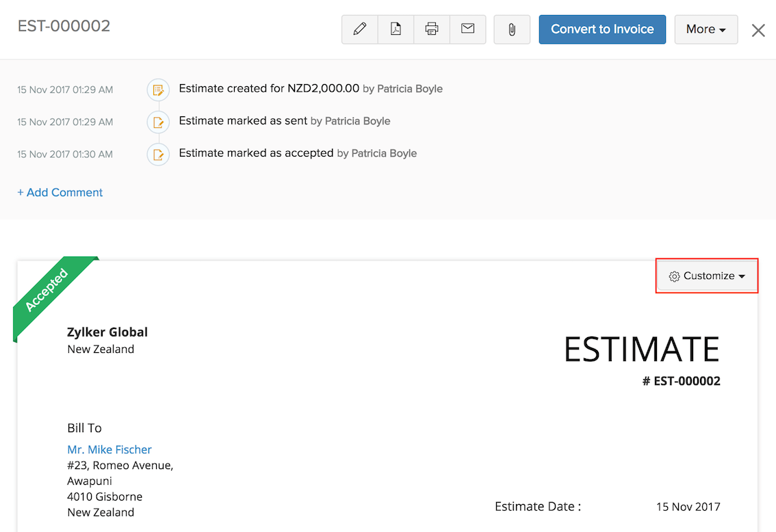Click the 'marked as accepted' history icon
776x532 pixels.
pyautogui.click(x=158, y=154)
